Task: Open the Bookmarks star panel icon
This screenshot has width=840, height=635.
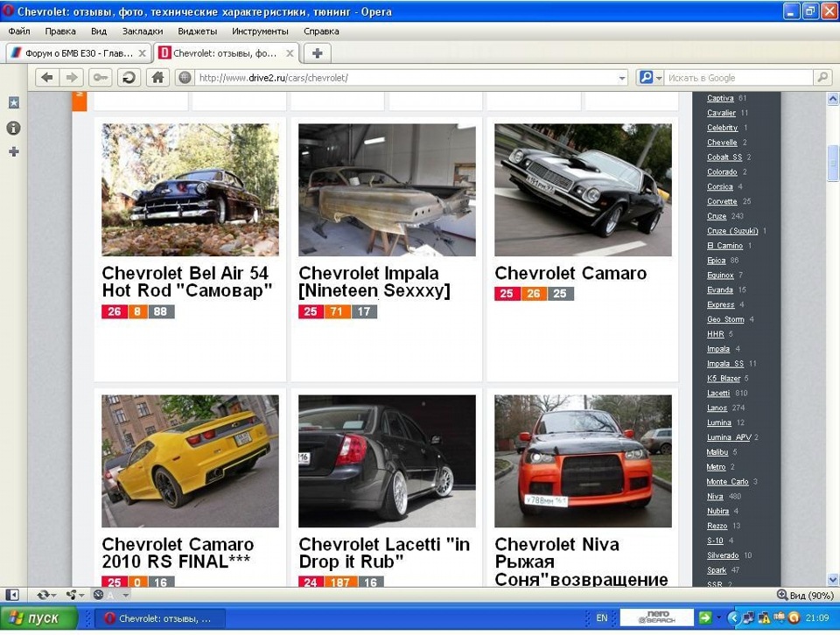Action: pos(13,102)
